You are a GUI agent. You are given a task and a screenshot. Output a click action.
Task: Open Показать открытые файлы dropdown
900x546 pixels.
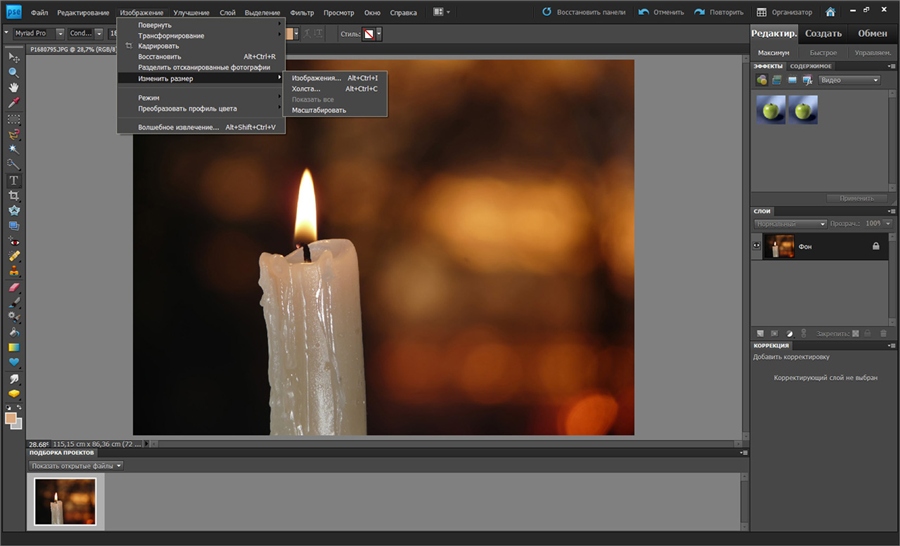(76, 466)
